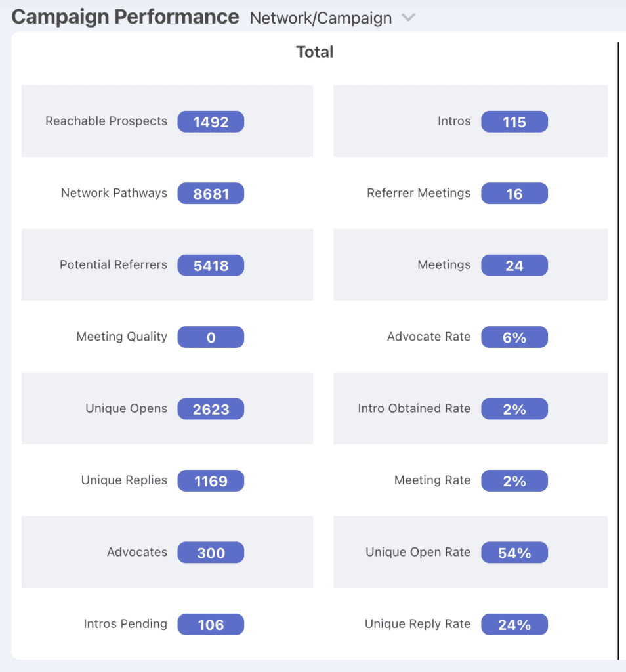Select the Referrer Meetings 16 badge
The image size is (626, 672).
514,194
